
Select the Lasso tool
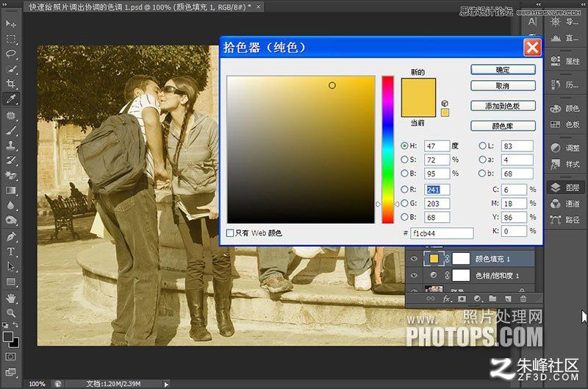point(11,54)
